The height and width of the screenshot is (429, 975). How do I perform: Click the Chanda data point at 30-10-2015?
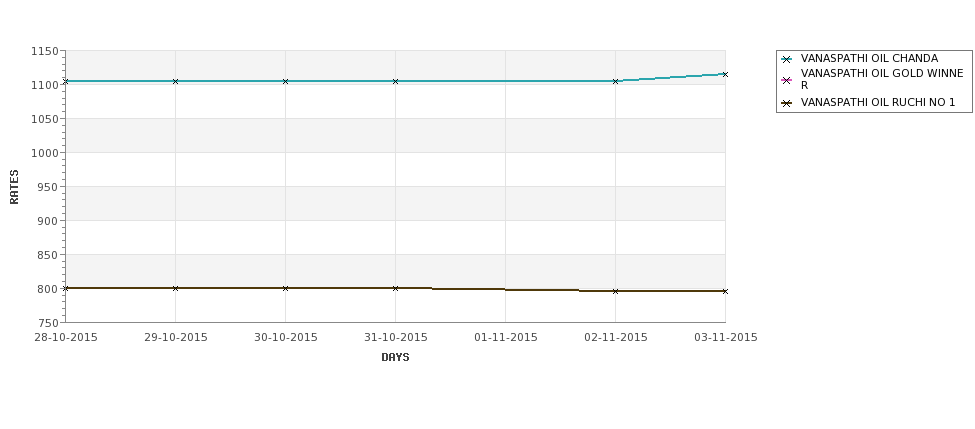pos(285,81)
